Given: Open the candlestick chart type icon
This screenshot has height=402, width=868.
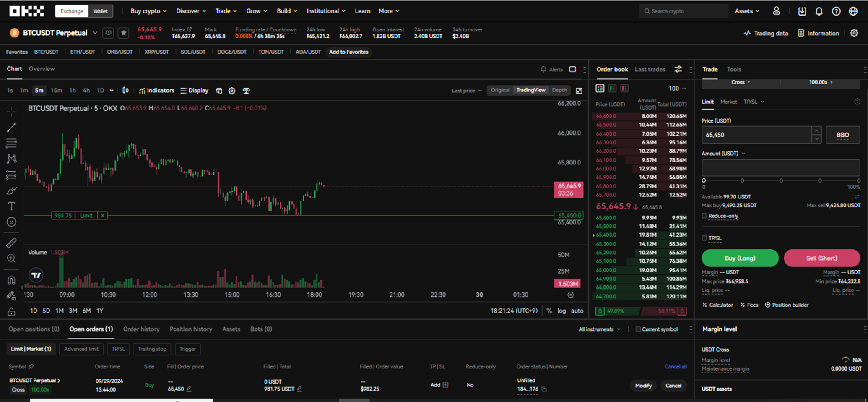Looking at the screenshot, I should (x=125, y=91).
